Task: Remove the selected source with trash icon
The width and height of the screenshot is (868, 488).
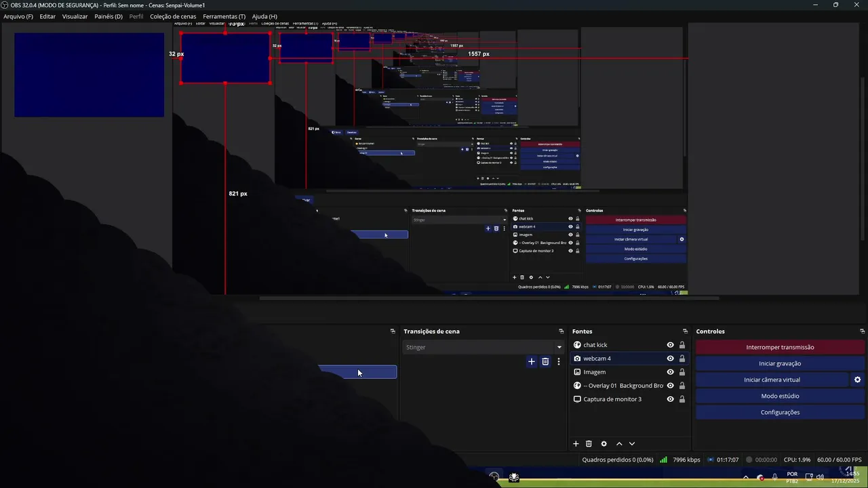Action: [589, 444]
